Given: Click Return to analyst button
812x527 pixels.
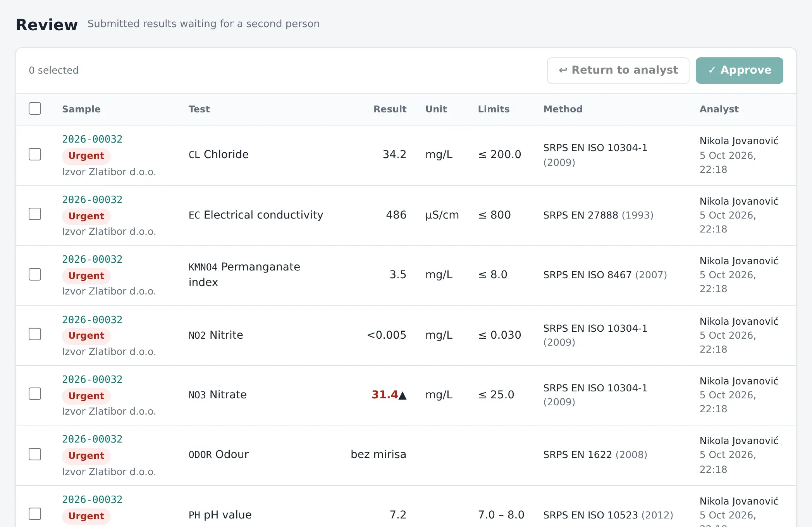Looking at the screenshot, I should (618, 70).
